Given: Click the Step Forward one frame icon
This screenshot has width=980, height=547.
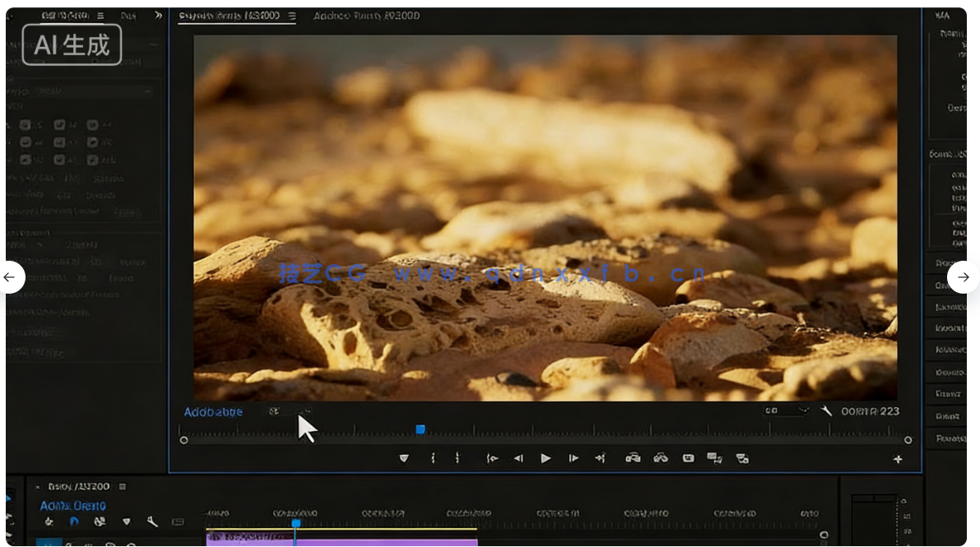Looking at the screenshot, I should click(574, 458).
